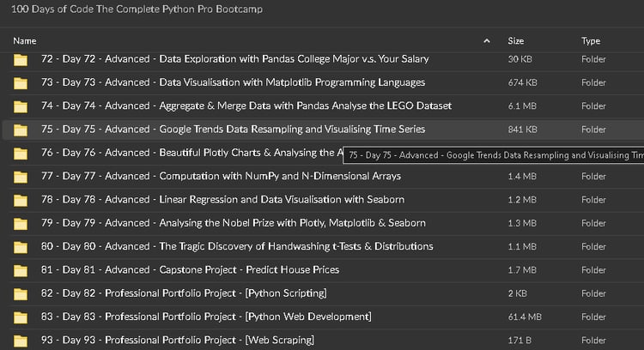Image resolution: width=644 pixels, height=350 pixels.
Task: Click folder icon for Day 73 Matplotlib
Action: pyautogui.click(x=21, y=82)
